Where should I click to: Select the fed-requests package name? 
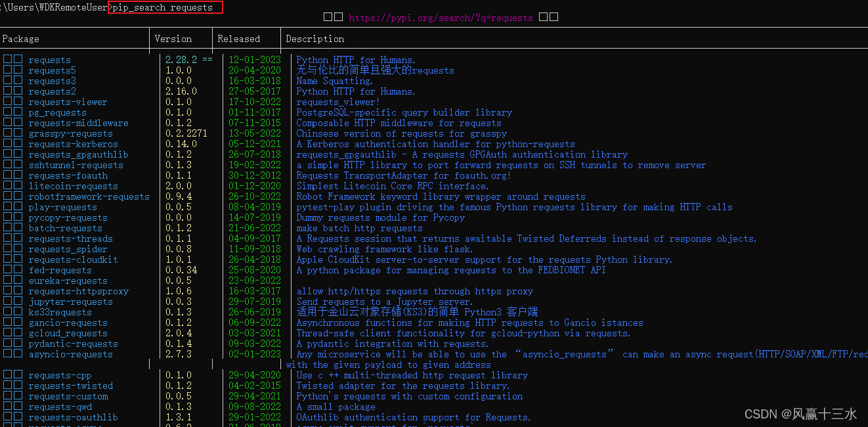tap(60, 270)
